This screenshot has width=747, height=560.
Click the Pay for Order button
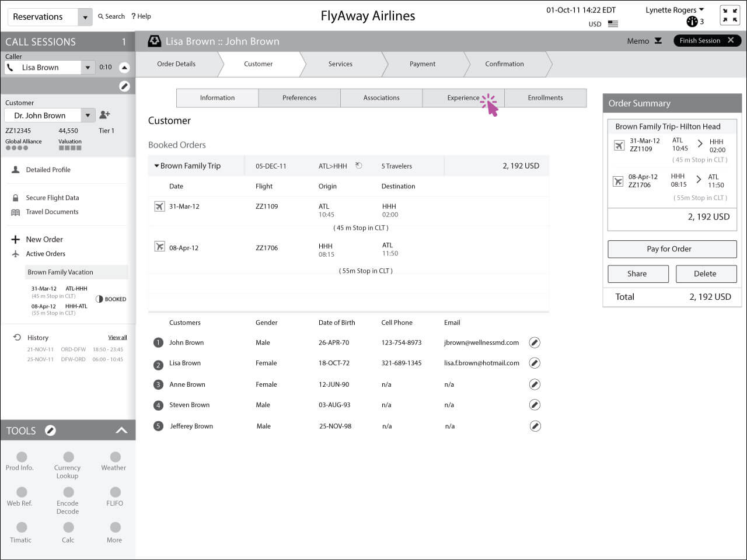(x=672, y=249)
